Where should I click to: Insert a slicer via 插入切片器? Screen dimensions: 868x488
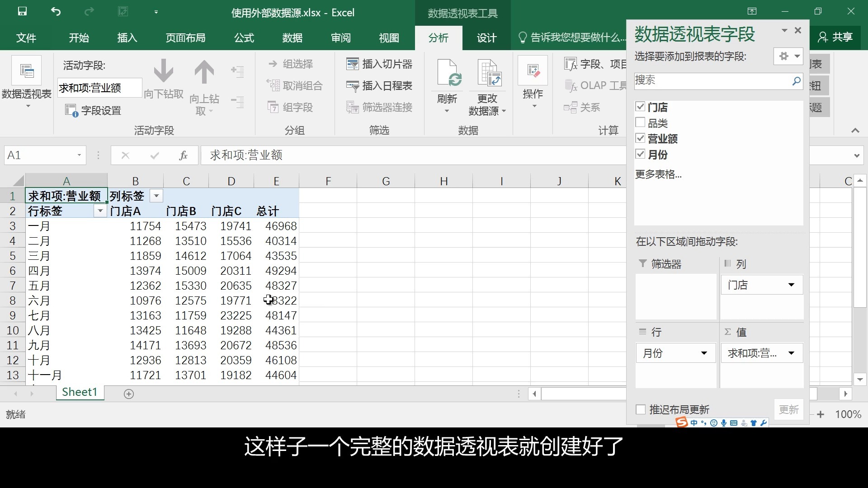380,64
